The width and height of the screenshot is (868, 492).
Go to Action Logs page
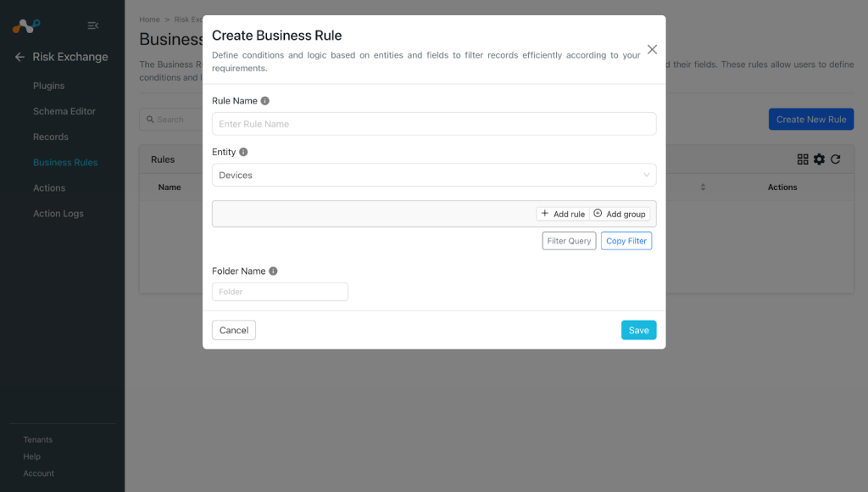[x=58, y=213]
